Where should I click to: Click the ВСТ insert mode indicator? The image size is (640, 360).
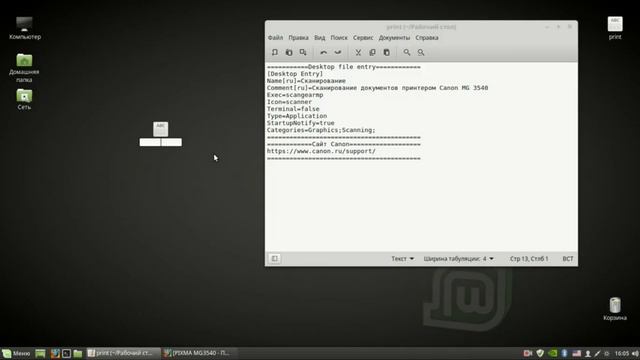(568, 259)
